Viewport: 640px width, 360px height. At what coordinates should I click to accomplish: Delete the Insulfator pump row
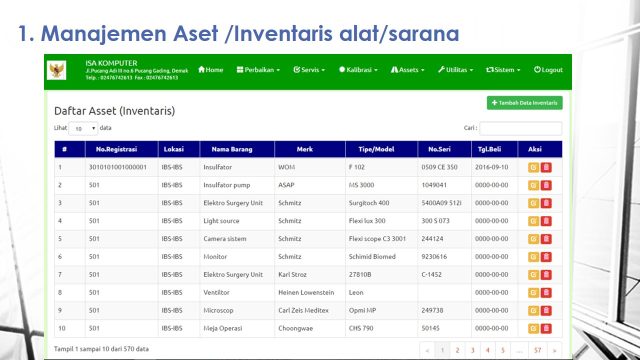(546, 185)
